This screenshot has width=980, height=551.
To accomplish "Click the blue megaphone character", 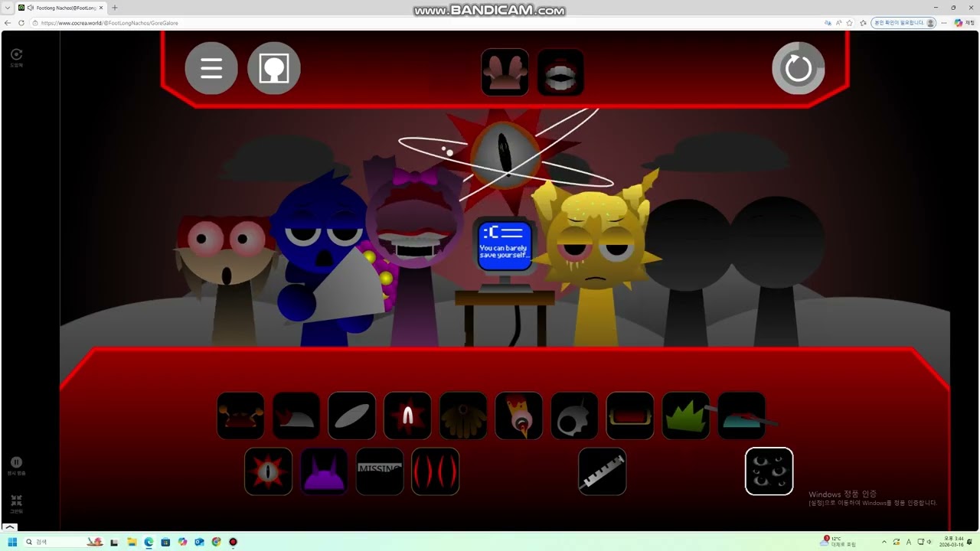I will click(325, 260).
